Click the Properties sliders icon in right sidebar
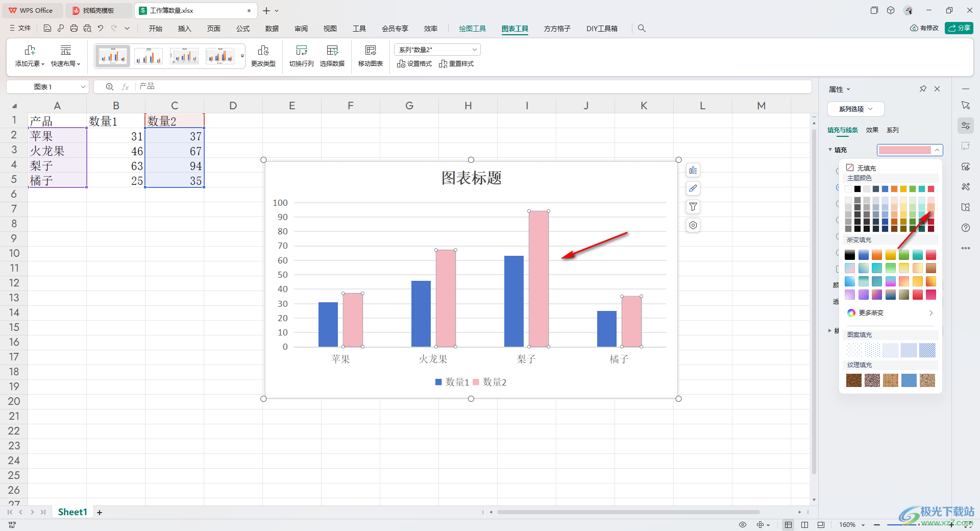 965,126
